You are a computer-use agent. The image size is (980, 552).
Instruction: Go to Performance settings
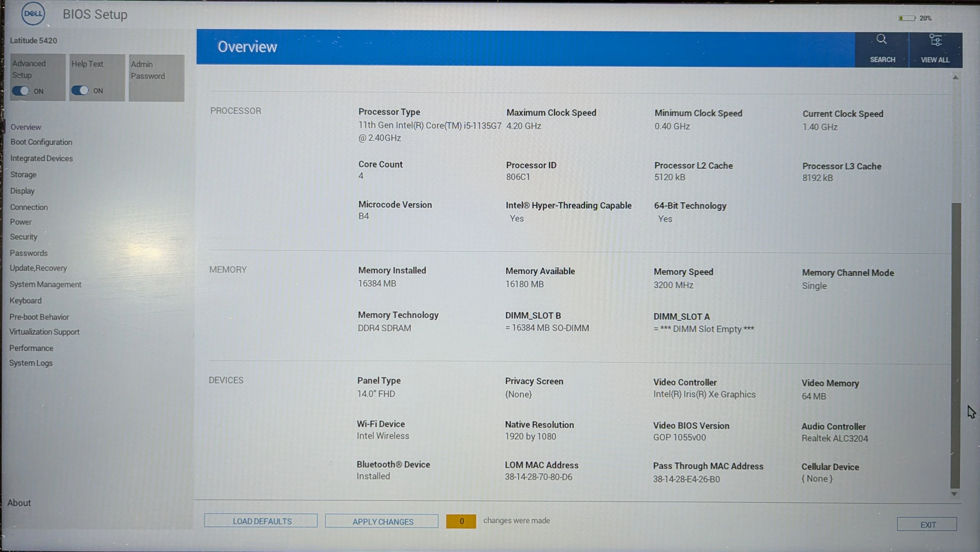tap(31, 348)
